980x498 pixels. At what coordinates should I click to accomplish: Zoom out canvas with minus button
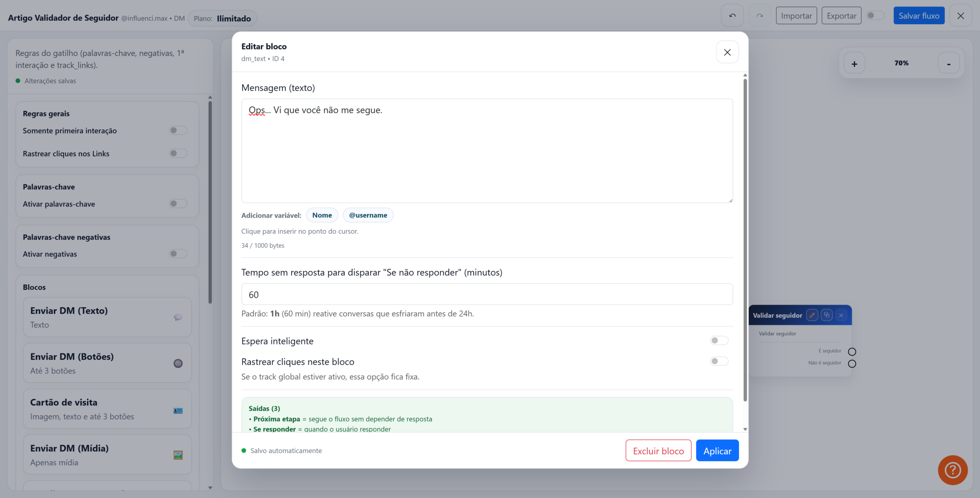(x=949, y=63)
